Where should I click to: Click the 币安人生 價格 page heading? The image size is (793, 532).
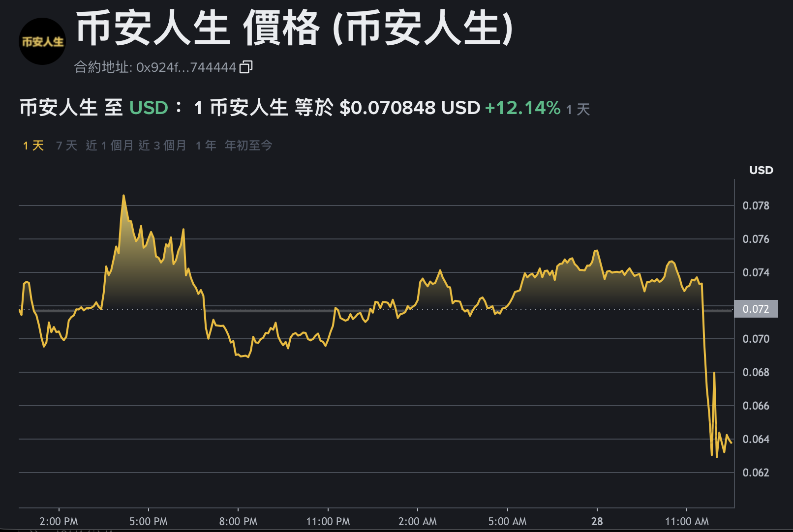pyautogui.click(x=294, y=29)
